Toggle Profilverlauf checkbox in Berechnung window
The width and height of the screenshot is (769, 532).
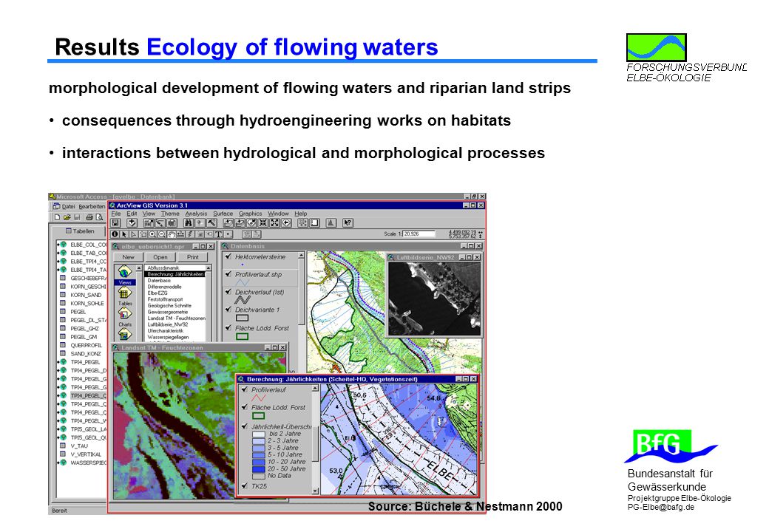244,389
